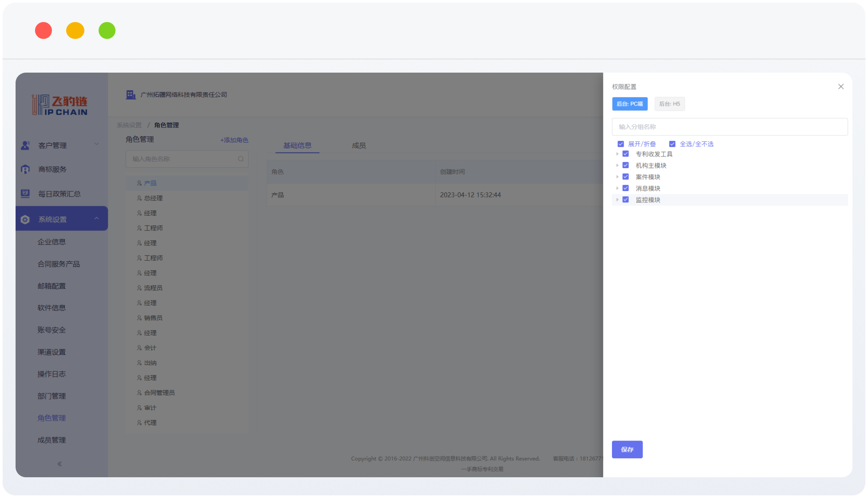Click the 商标服务 sidebar icon
Viewport: 868px width, 498px height.
click(25, 169)
